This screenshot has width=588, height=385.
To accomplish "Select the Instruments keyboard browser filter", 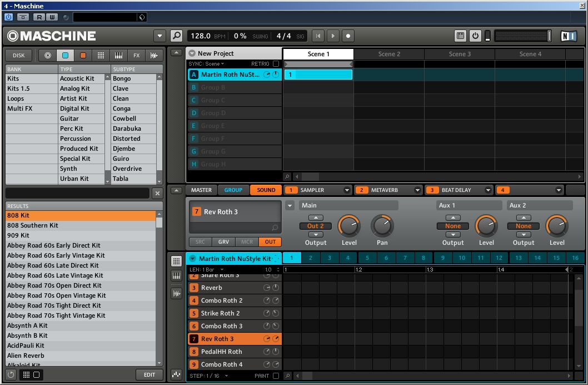I will [x=118, y=55].
